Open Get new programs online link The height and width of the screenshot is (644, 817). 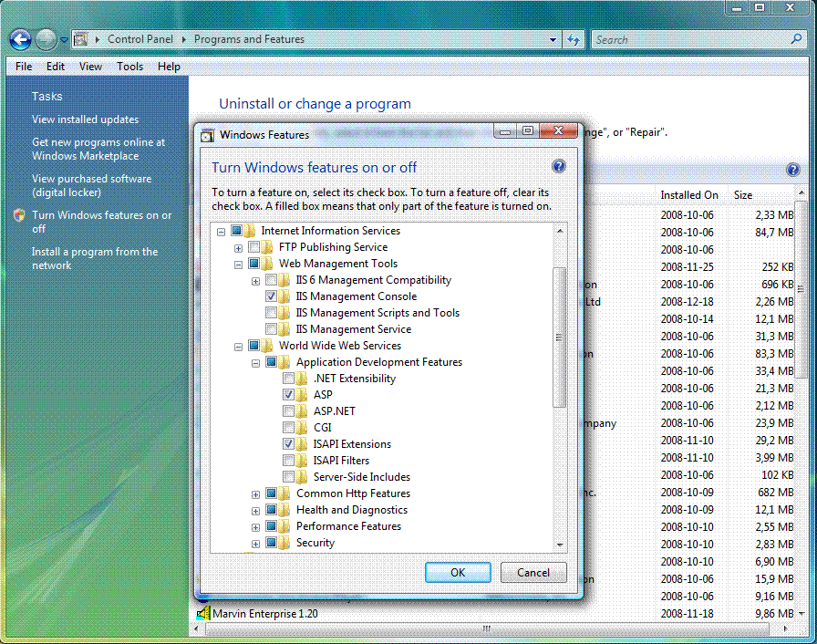click(x=98, y=149)
